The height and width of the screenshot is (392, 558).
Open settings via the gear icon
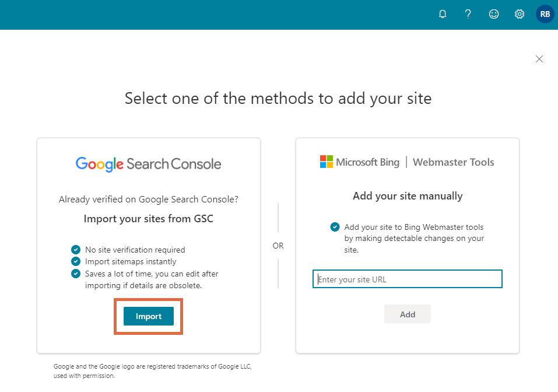(x=520, y=14)
